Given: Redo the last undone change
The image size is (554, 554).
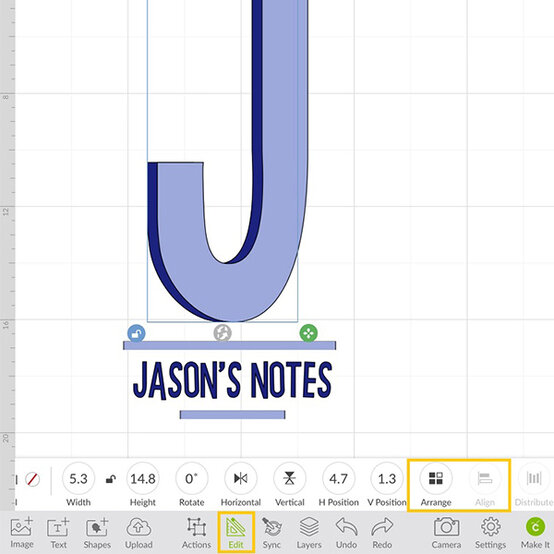Looking at the screenshot, I should tap(382, 532).
